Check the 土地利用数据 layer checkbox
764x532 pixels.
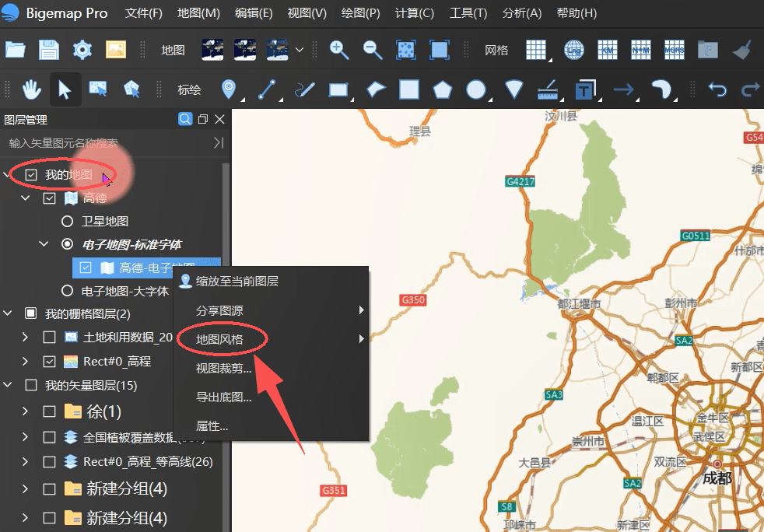click(49, 337)
